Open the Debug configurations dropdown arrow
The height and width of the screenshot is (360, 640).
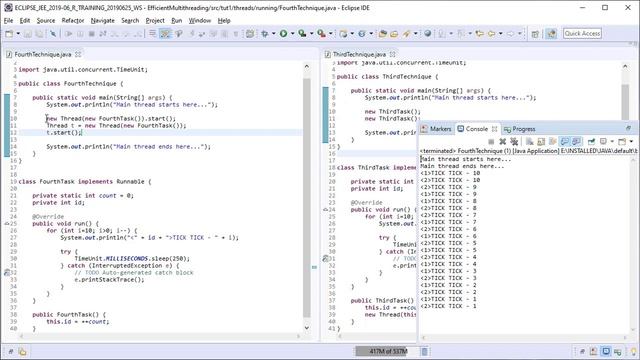tap(273, 33)
